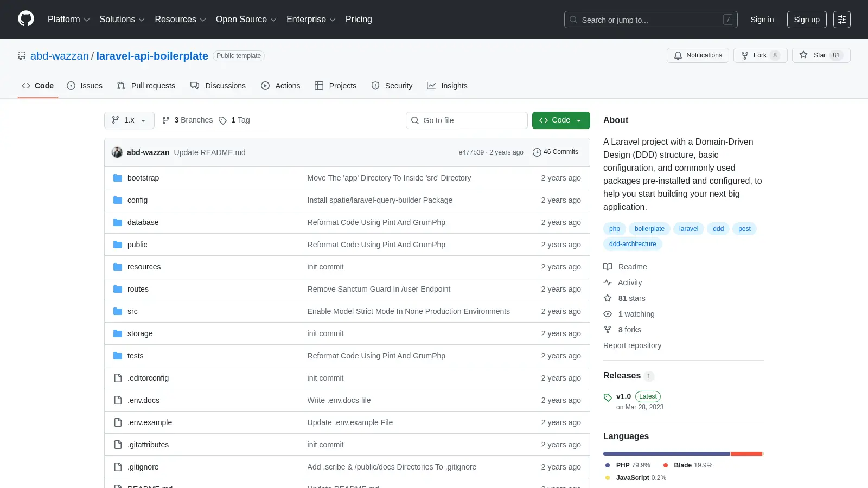The height and width of the screenshot is (488, 868).
Task: Select the ddd-architecture topic tag
Action: pos(633,244)
